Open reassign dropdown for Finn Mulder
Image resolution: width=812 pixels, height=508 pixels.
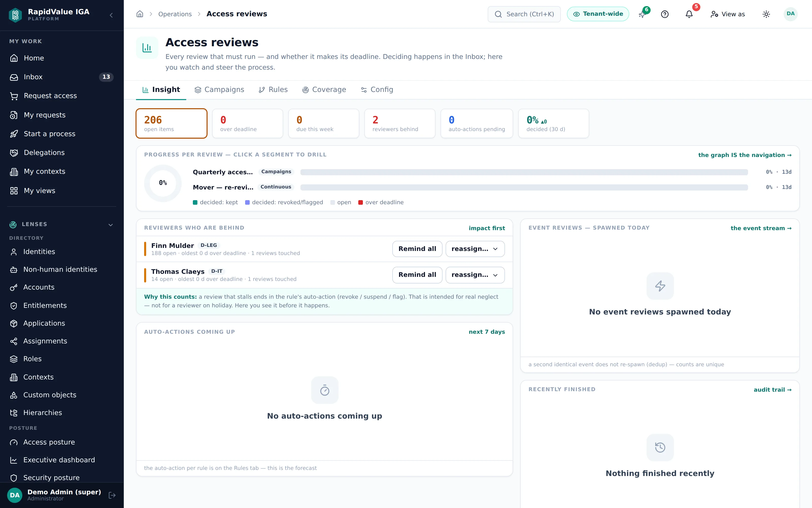tap(475, 249)
